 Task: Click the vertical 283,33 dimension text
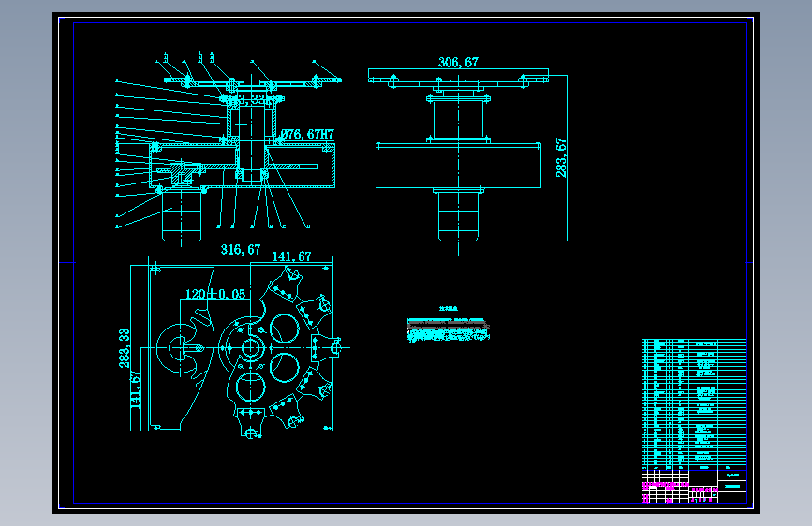125,348
